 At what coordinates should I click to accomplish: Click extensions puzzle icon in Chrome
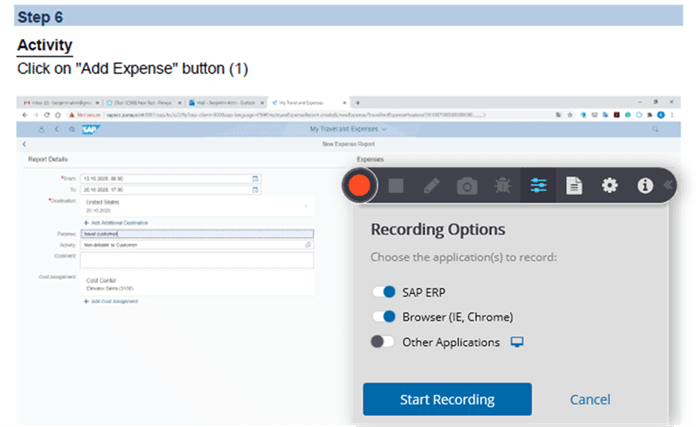pyautogui.click(x=650, y=115)
